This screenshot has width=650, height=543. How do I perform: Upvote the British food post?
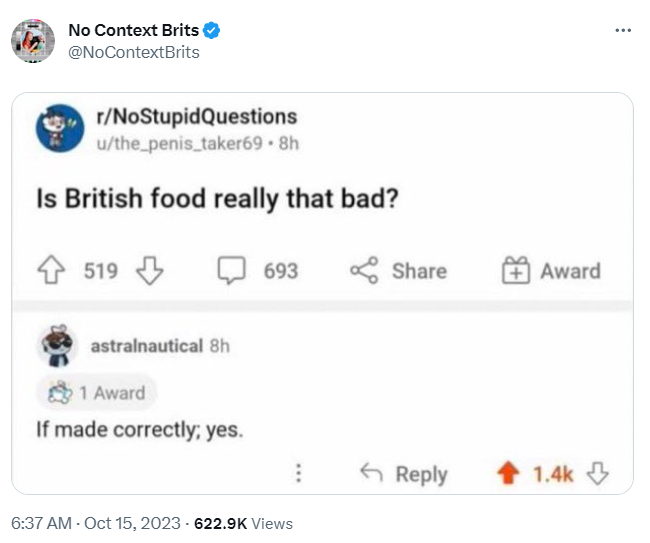[51, 271]
